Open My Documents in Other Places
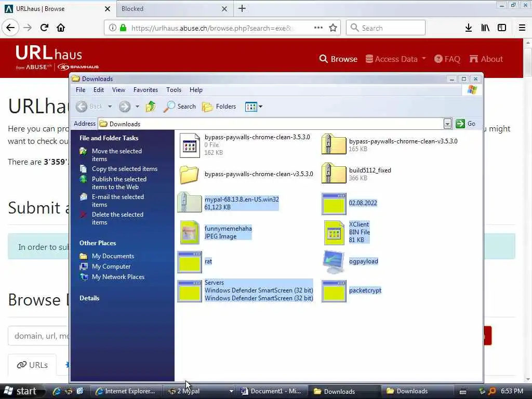 click(x=113, y=256)
